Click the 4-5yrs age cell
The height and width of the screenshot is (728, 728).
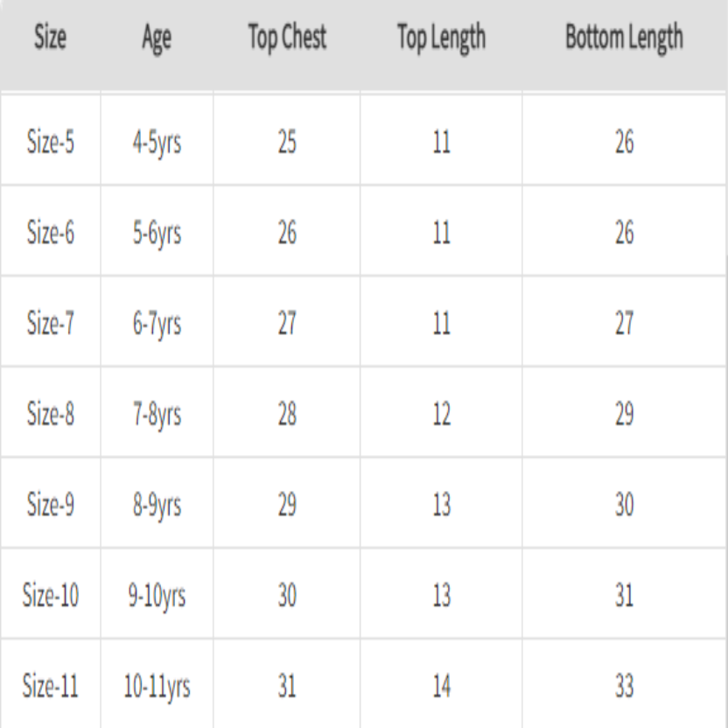tap(157, 143)
